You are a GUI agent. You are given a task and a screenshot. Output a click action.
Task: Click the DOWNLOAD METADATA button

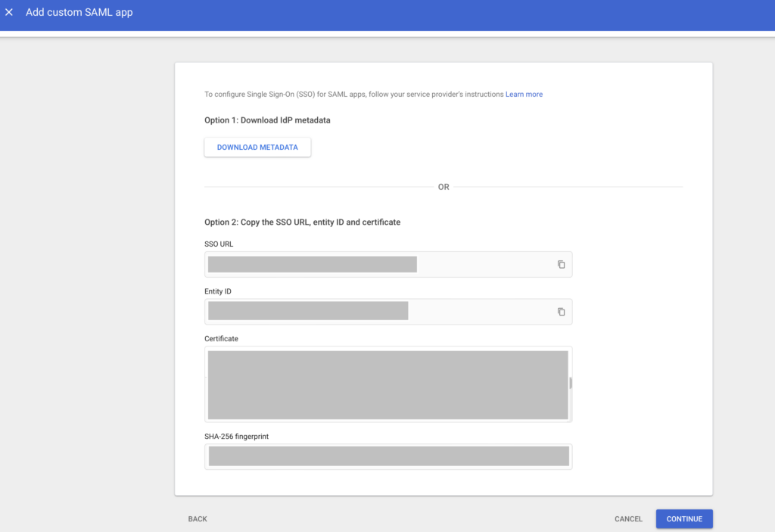[x=257, y=147]
